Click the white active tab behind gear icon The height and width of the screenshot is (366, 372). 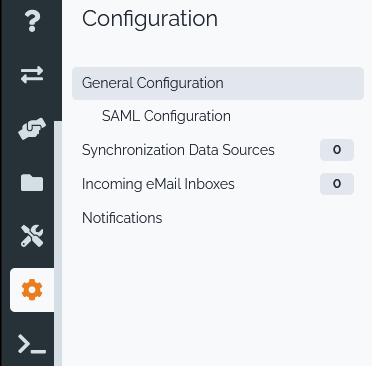(x=32, y=290)
